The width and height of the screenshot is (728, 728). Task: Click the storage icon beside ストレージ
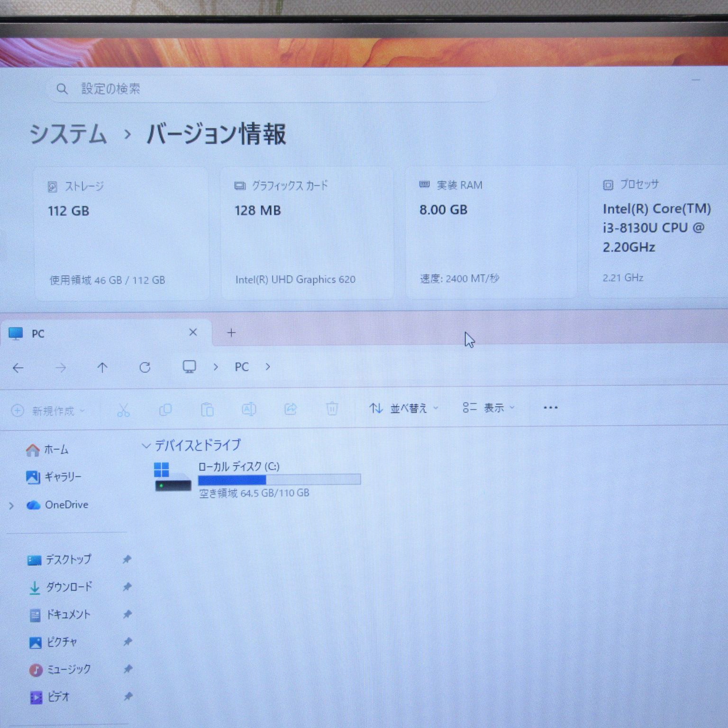coord(53,187)
